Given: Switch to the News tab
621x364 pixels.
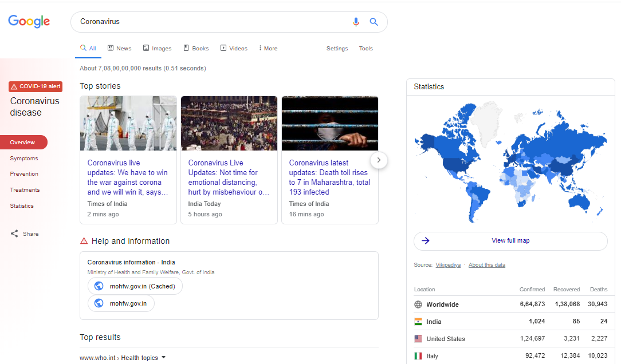Looking at the screenshot, I should coord(119,49).
